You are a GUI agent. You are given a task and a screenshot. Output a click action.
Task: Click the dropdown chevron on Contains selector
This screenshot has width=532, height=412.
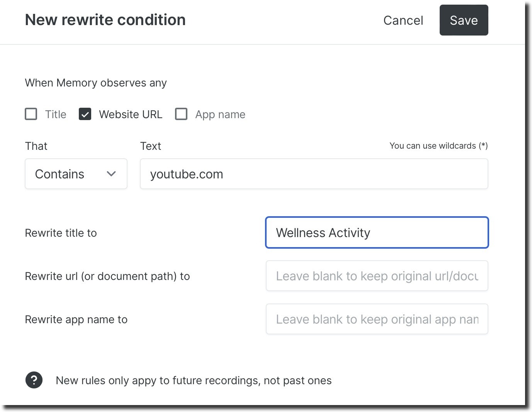(x=111, y=174)
